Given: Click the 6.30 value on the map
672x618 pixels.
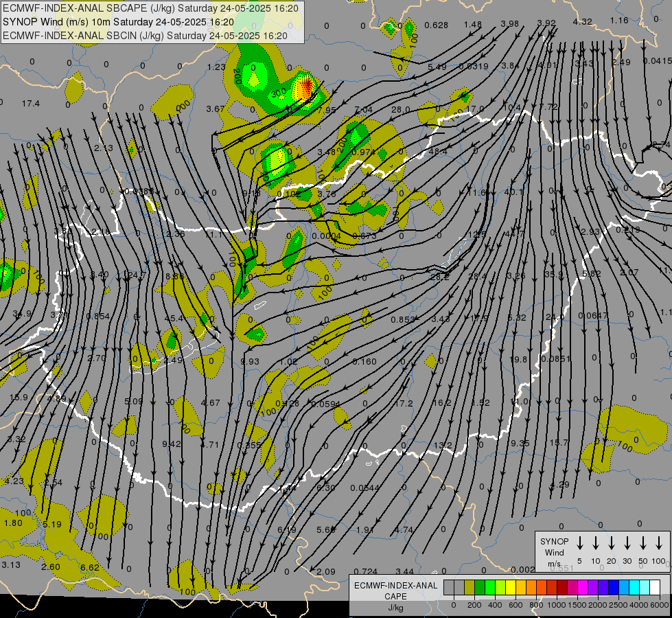Looking at the screenshot, I should (x=326, y=488).
